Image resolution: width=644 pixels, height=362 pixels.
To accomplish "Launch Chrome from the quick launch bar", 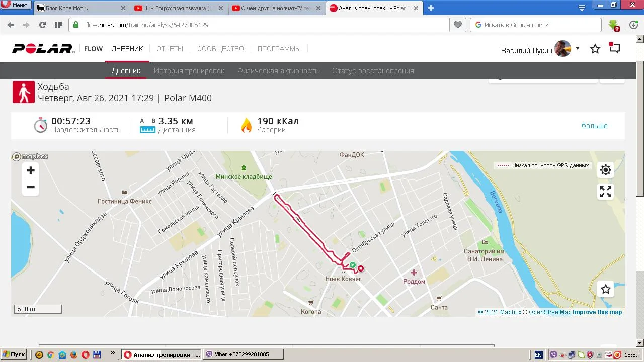I will click(x=50, y=355).
